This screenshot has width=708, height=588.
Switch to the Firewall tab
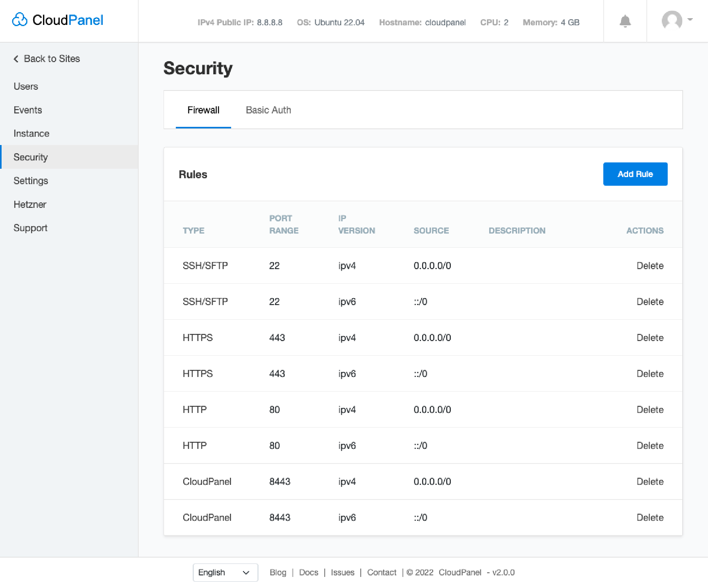pyautogui.click(x=203, y=110)
